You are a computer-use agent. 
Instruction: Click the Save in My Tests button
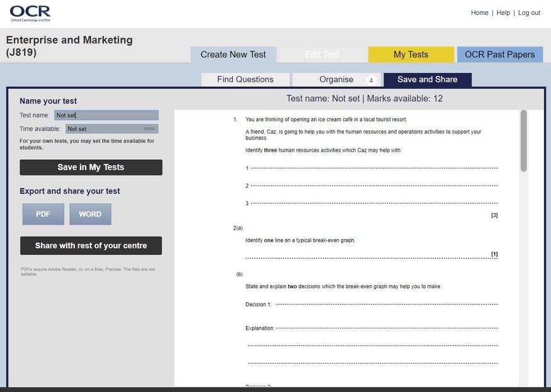(x=91, y=167)
